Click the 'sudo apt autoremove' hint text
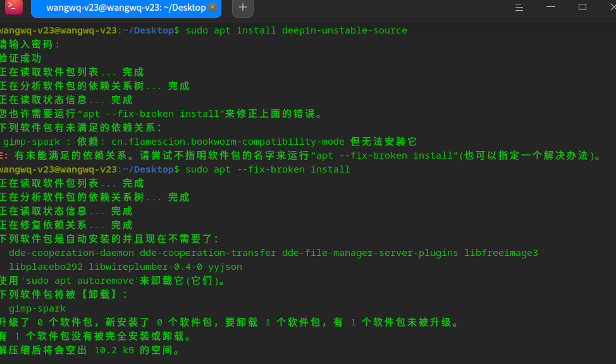The height and width of the screenshot is (364, 616). point(80,281)
